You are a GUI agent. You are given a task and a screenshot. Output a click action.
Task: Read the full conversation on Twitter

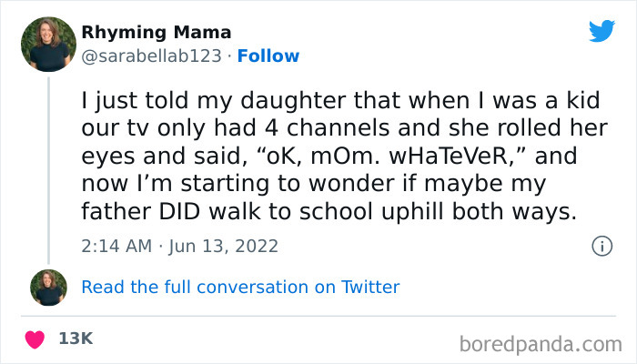click(x=240, y=287)
